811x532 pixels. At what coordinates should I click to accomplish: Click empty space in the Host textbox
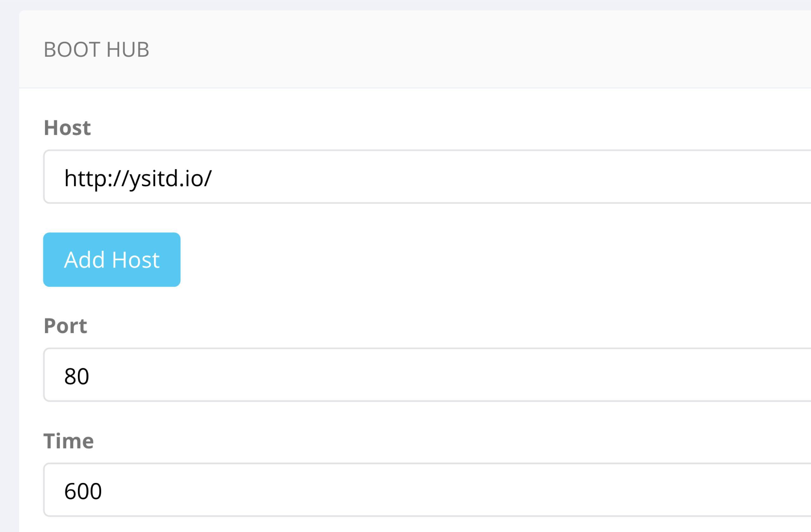click(x=511, y=177)
